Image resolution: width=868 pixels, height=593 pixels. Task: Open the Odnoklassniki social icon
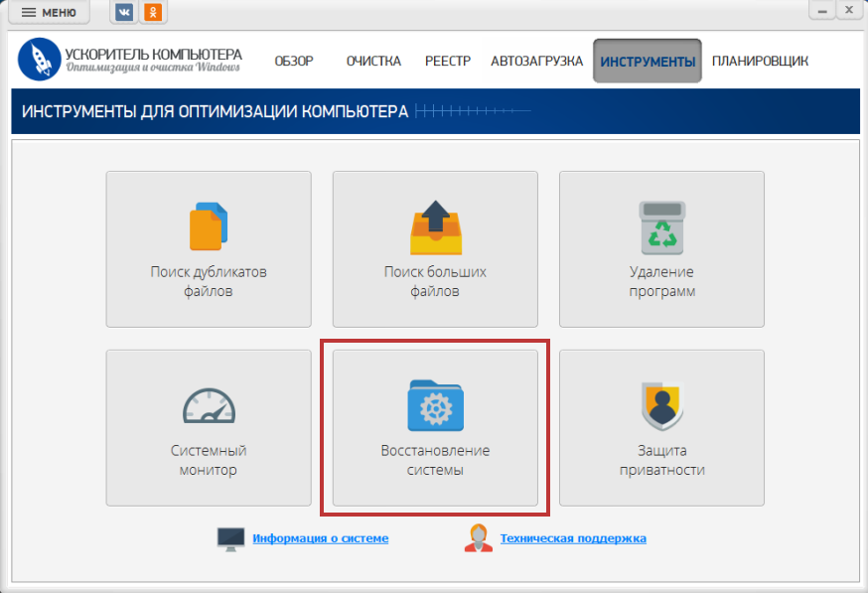[153, 12]
